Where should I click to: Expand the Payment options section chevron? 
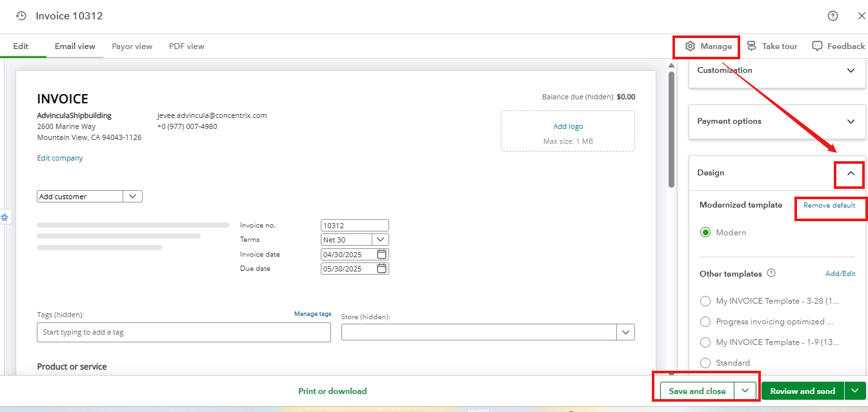851,121
